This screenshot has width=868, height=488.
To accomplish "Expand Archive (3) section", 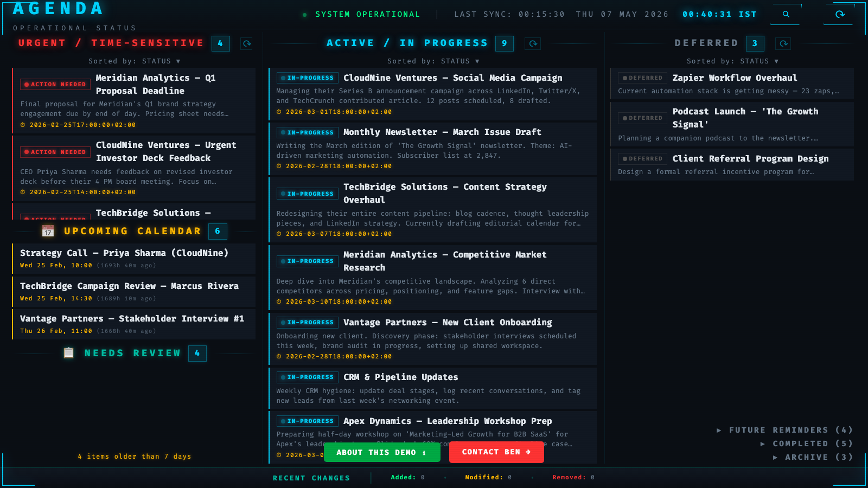I will coord(813,457).
